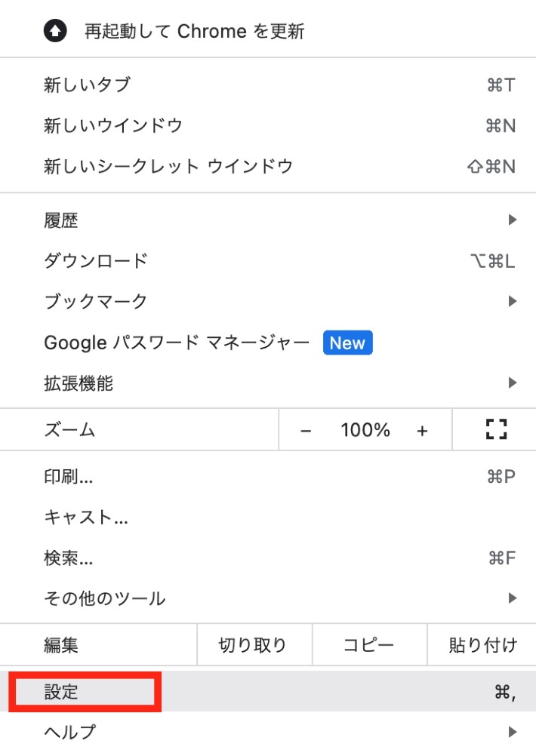Decrease page zoom with the minus icon
The image size is (536, 756).
(x=307, y=429)
